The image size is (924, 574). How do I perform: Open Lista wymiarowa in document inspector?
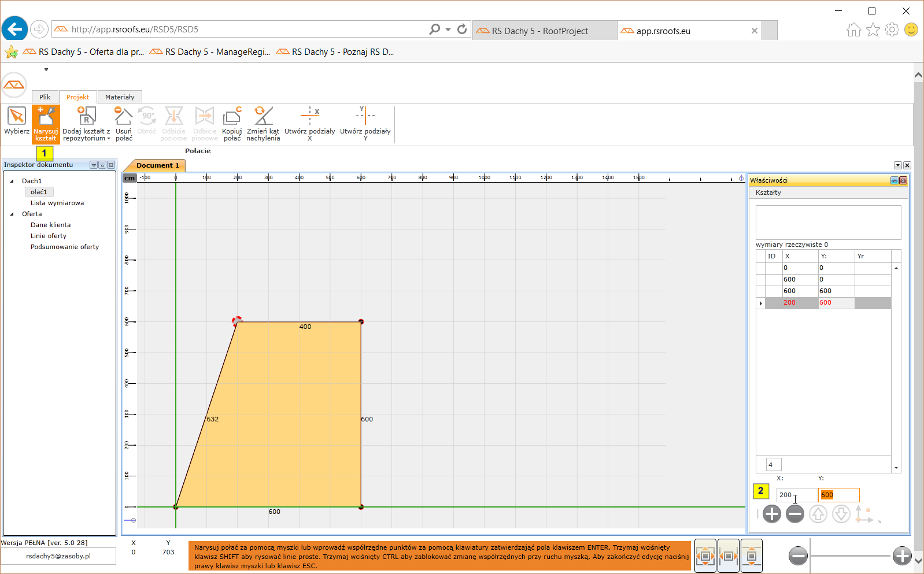pos(57,203)
